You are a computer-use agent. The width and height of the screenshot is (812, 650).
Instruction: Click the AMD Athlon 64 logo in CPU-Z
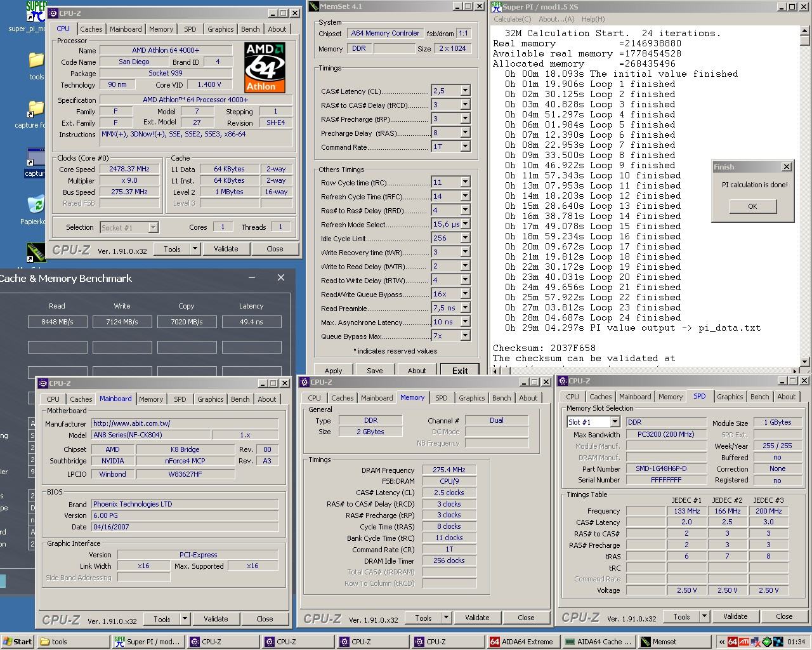(265, 67)
